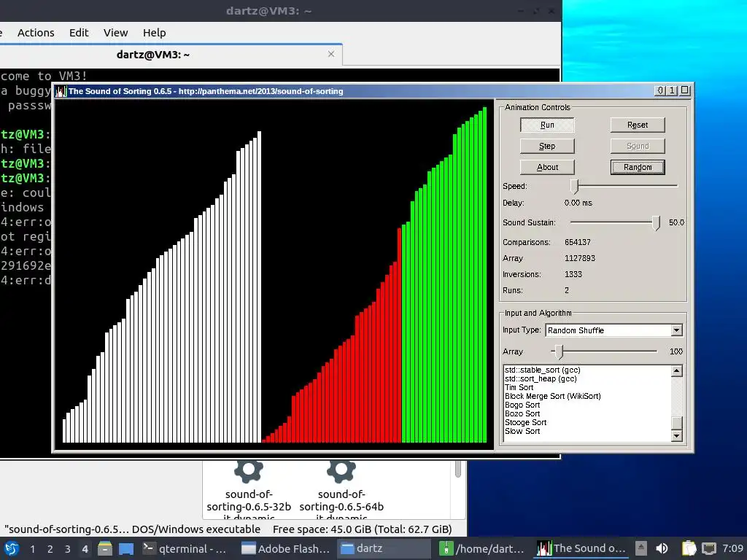Open Edit menu in terminal window

coord(79,32)
